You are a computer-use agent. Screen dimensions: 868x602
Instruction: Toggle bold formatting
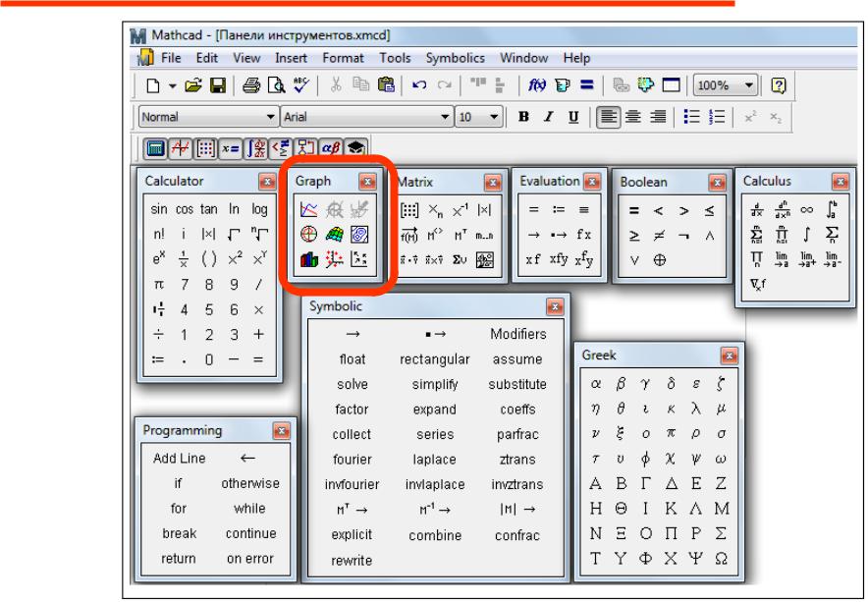(x=523, y=117)
